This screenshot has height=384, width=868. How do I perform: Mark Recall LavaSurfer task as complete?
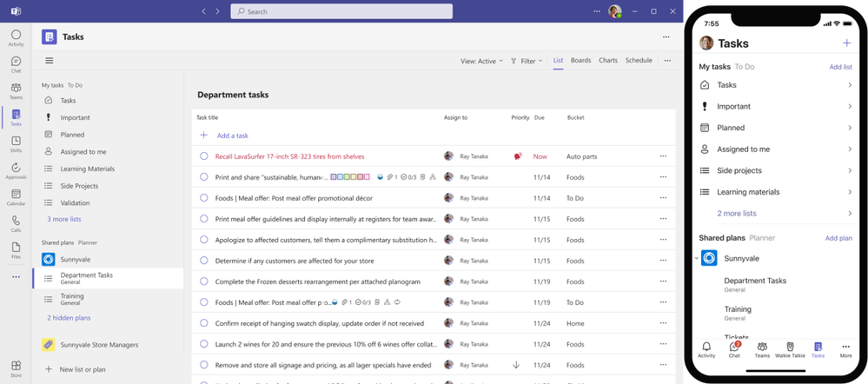point(203,156)
